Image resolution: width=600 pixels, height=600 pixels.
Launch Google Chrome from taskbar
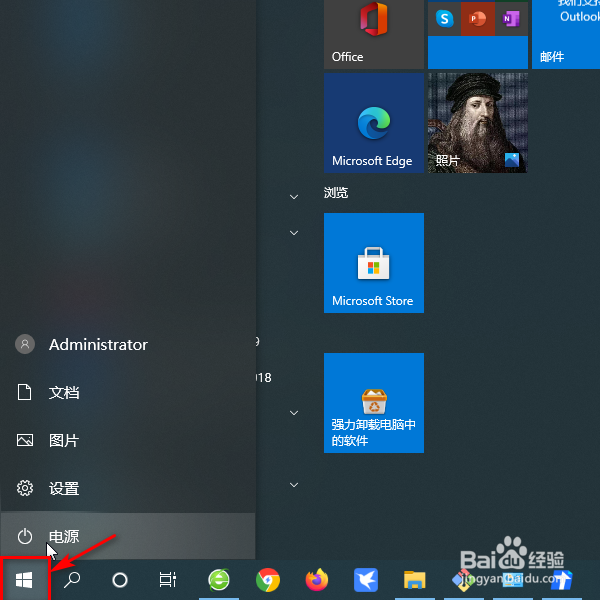tap(268, 580)
